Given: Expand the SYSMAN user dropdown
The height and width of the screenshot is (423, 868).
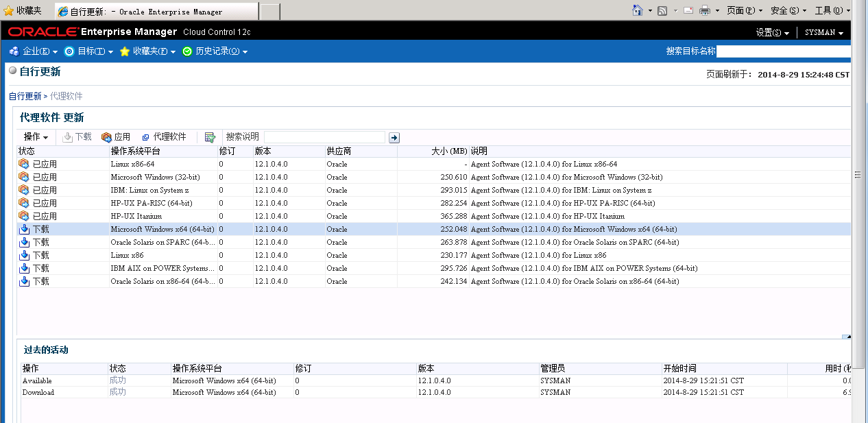Looking at the screenshot, I should click(x=823, y=33).
